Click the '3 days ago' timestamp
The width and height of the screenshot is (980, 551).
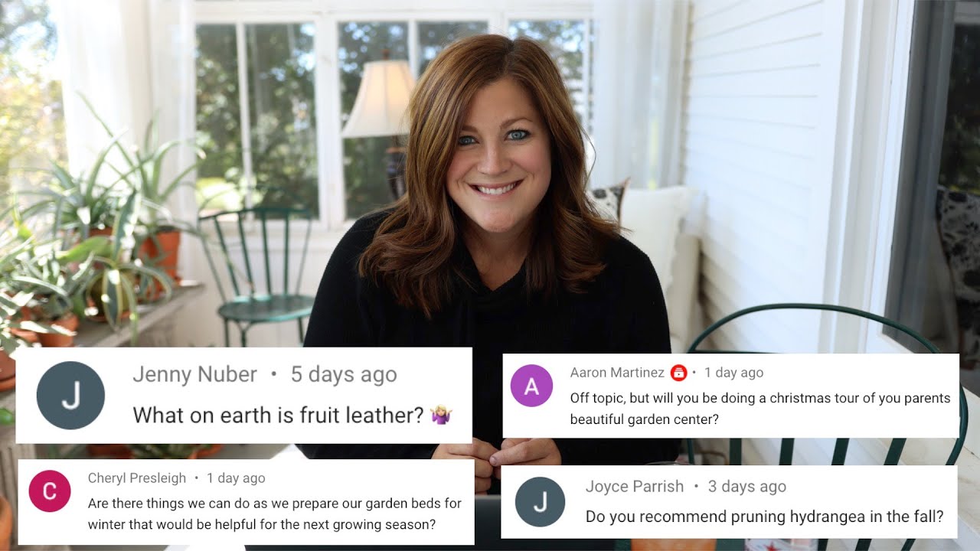[x=747, y=487]
